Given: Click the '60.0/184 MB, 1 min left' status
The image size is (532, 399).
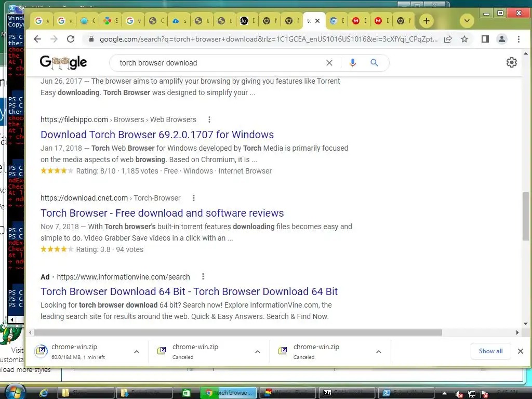Looking at the screenshot, I should click(78, 357).
